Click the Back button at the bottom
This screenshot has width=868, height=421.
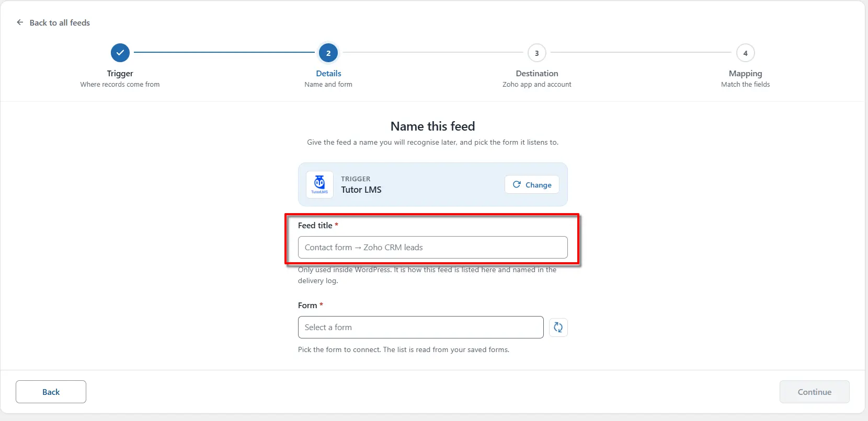point(51,392)
